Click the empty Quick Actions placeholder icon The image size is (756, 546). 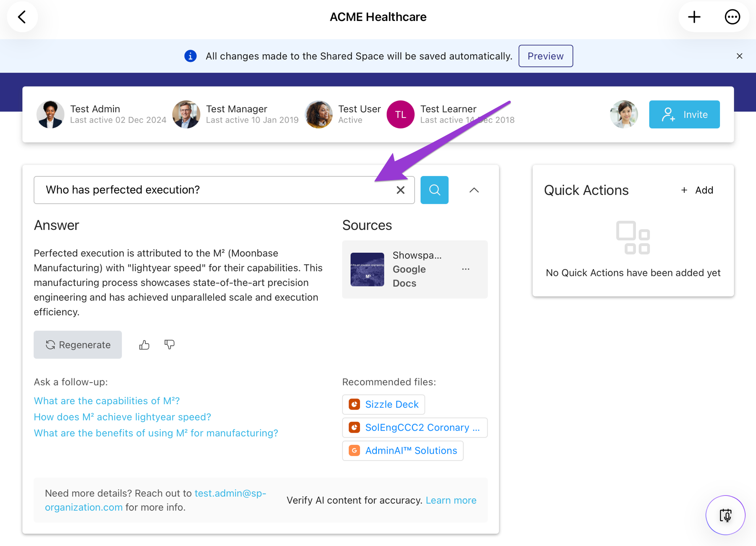[633, 238]
